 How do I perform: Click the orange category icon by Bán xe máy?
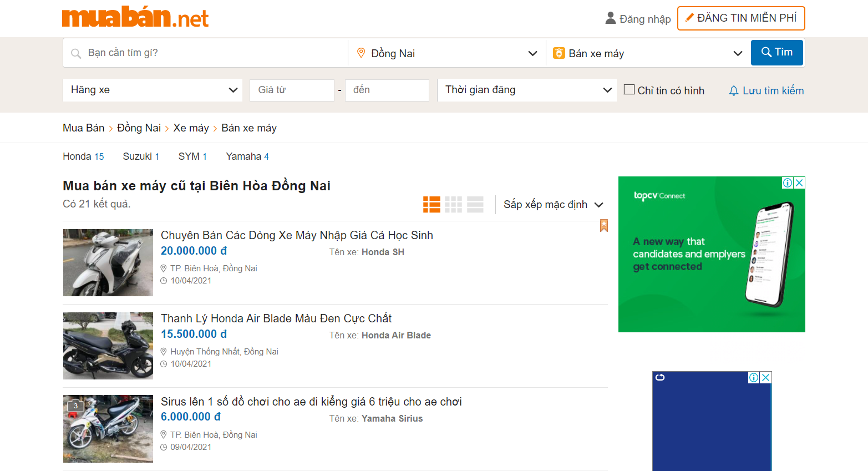point(559,53)
